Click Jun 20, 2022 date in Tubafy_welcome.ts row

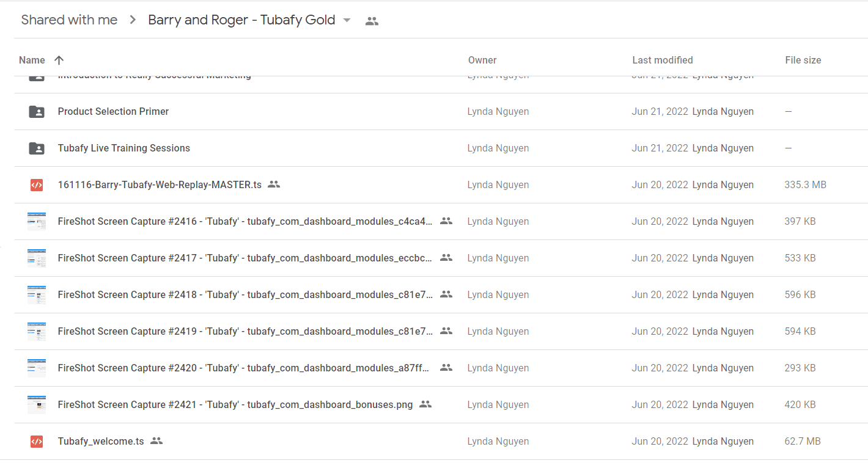pyautogui.click(x=660, y=441)
